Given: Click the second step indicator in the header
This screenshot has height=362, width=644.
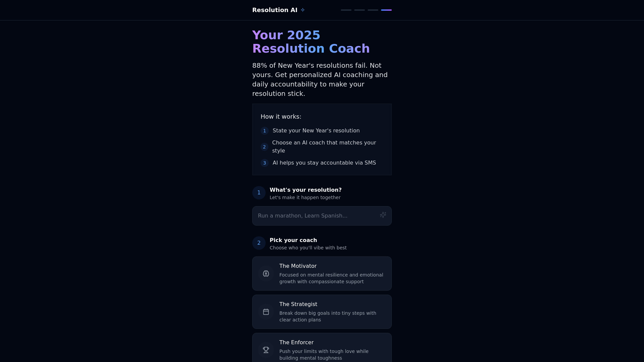Looking at the screenshot, I should tap(359, 10).
